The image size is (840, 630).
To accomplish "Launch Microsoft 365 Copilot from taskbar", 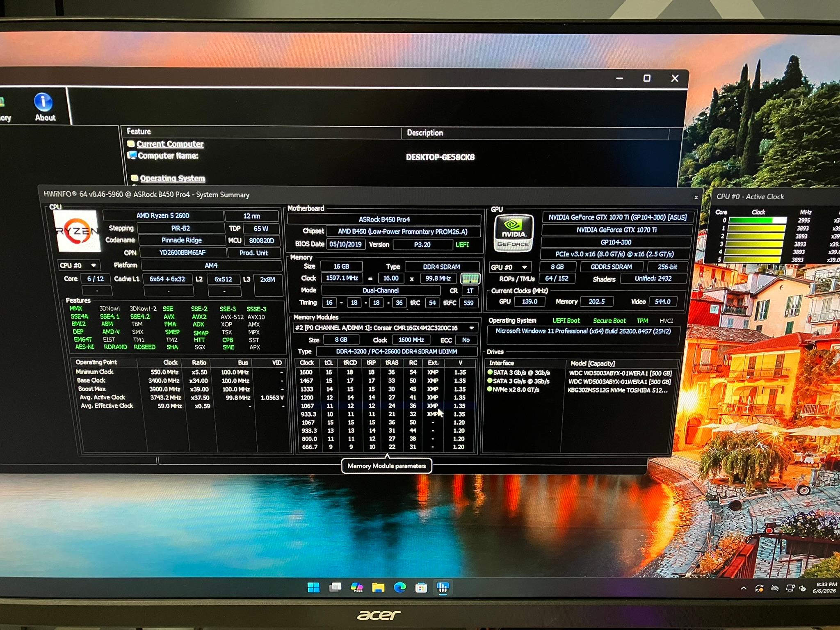I will [356, 587].
